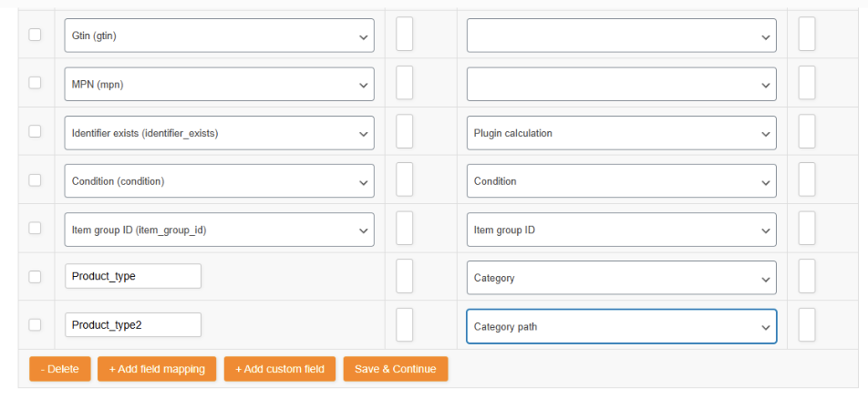Screen dimensions: 868x399
Task: Click + Add field mapping
Action: tap(157, 369)
